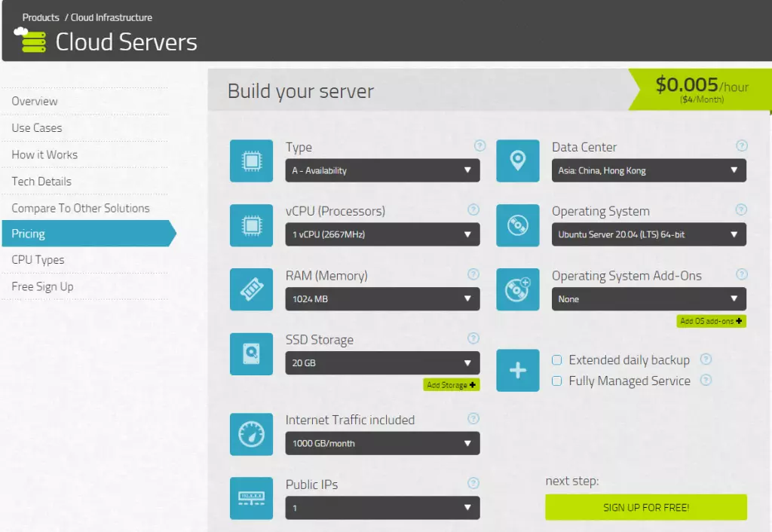Image resolution: width=772 pixels, height=532 pixels.
Task: Click the $0.005/hour price text
Action: click(x=702, y=84)
